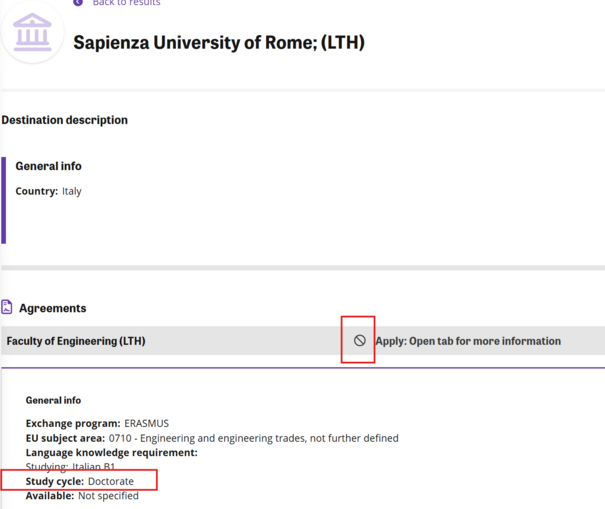The width and height of the screenshot is (605, 509).
Task: Click the Study cycle: Doctorate field
Action: 79,482
